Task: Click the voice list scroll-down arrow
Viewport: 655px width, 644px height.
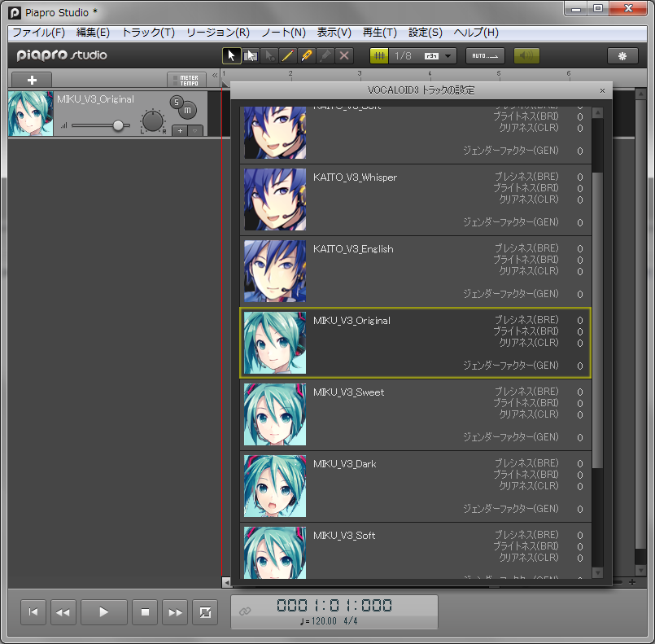Action: (598, 573)
